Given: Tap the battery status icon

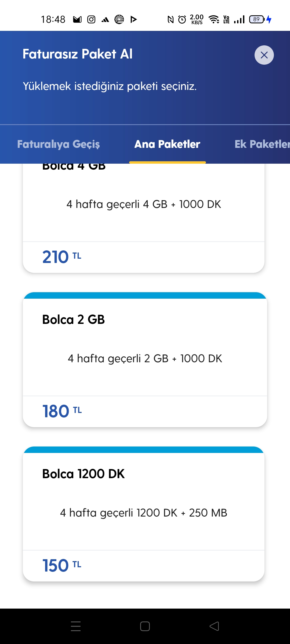Looking at the screenshot, I should click(257, 19).
